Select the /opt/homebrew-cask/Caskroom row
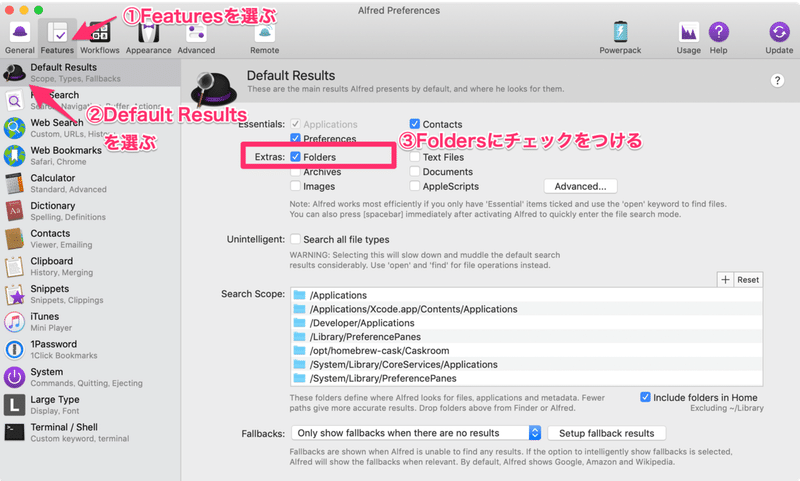This screenshot has width=800, height=481. tap(527, 350)
